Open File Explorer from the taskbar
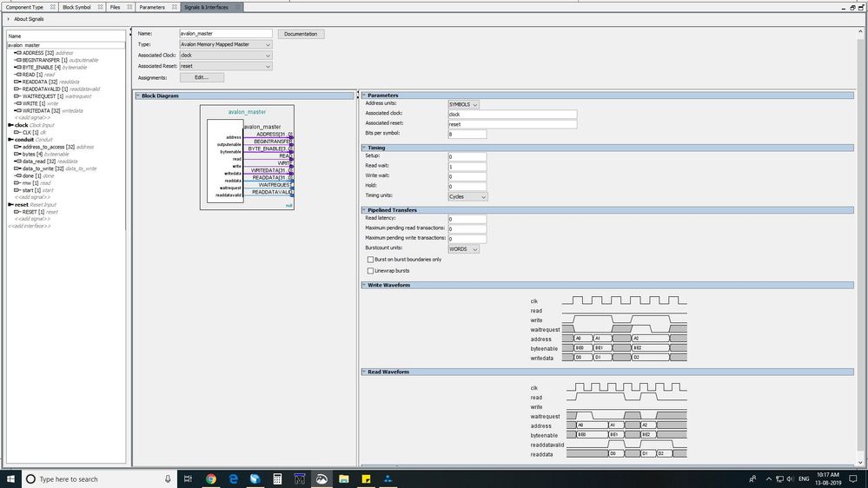 pos(344,478)
